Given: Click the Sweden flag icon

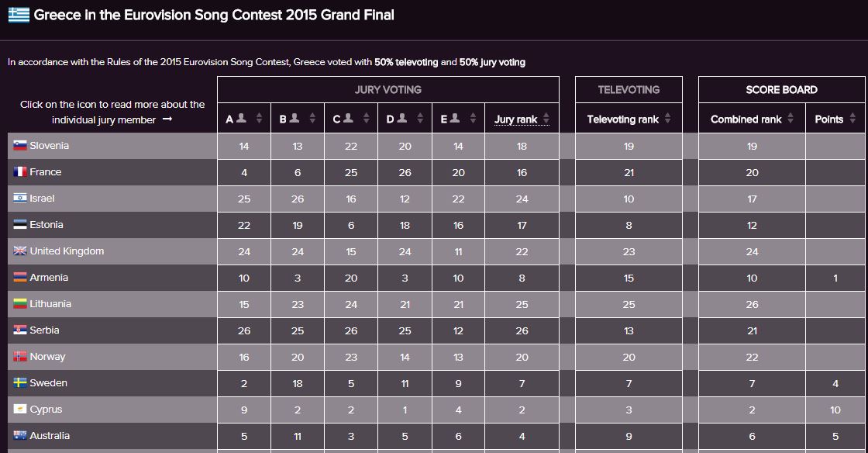Looking at the screenshot, I should (20, 382).
